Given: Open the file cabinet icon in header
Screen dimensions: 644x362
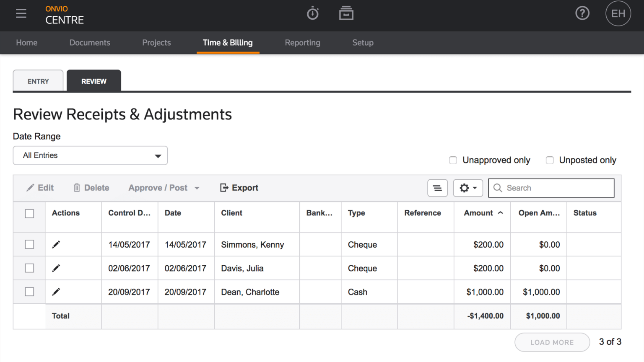Looking at the screenshot, I should tap(346, 13).
